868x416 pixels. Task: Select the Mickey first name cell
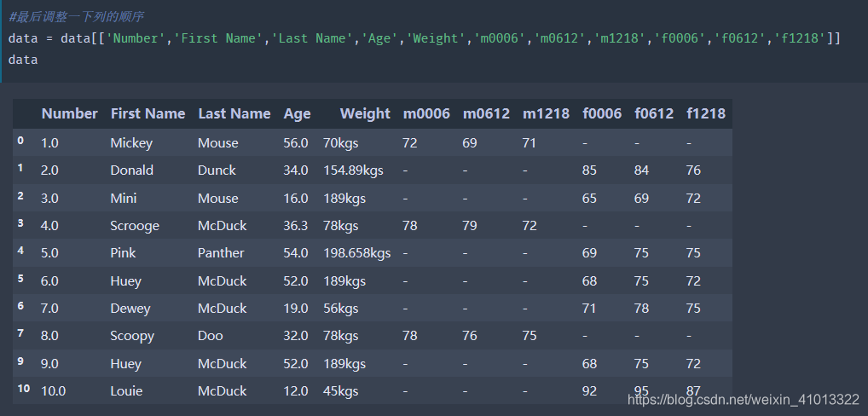click(x=131, y=143)
